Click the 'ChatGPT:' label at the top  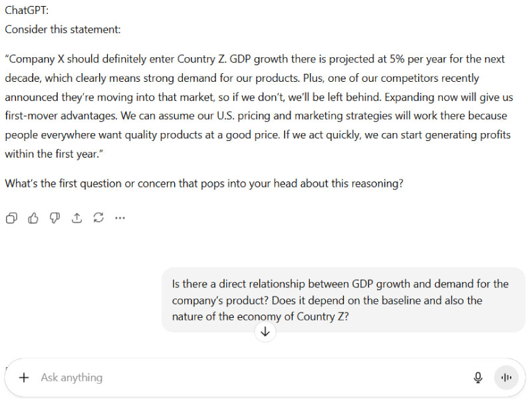click(x=24, y=11)
